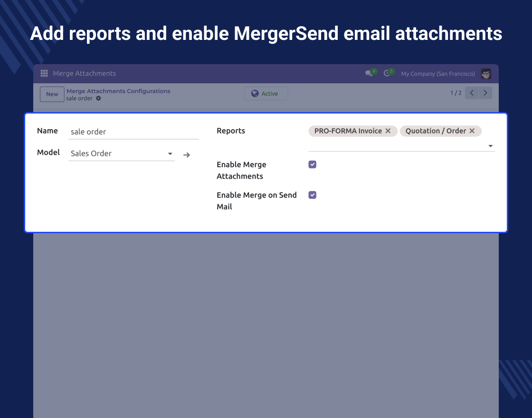The width and height of the screenshot is (532, 418).
Task: Open My Company (San Francisco) company switcher
Action: pos(437,74)
